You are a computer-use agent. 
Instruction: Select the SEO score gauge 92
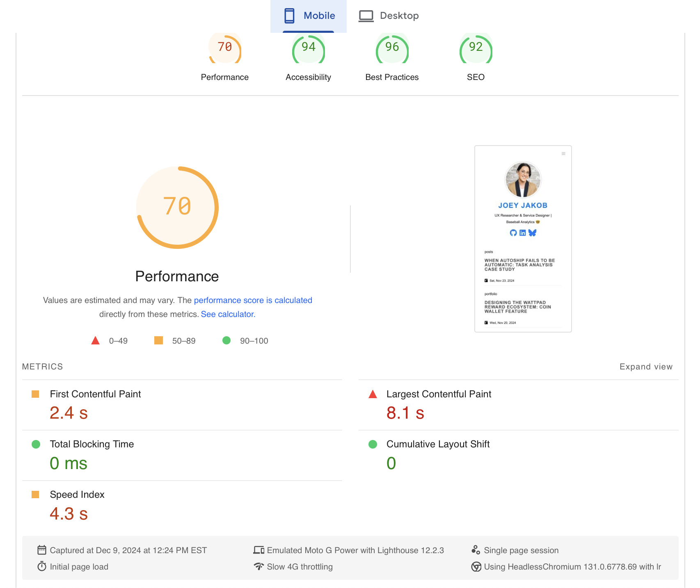pos(476,50)
